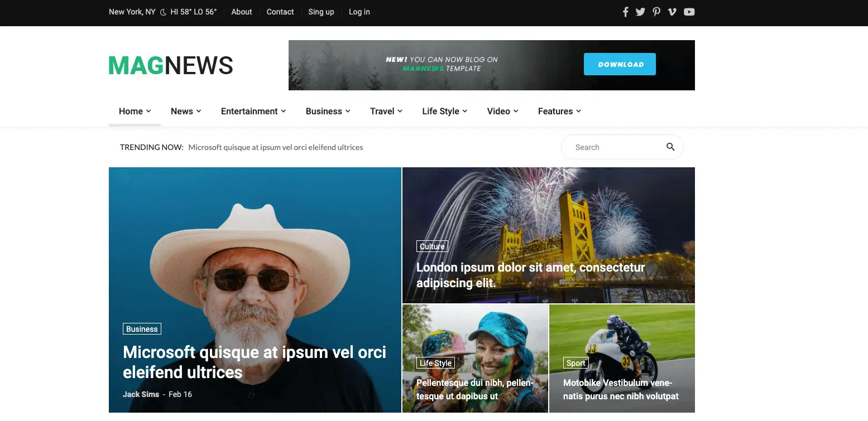
Task: Click the Sport category tag
Action: pos(576,363)
